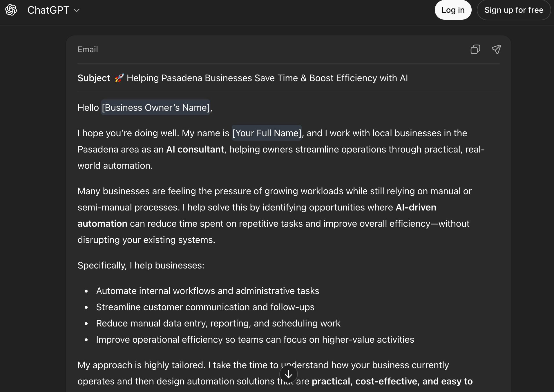Click the word "Hello" in the greeting

[88, 108]
